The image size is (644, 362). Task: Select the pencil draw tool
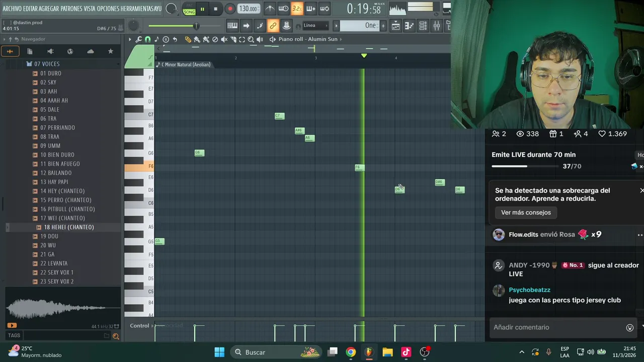point(188,39)
